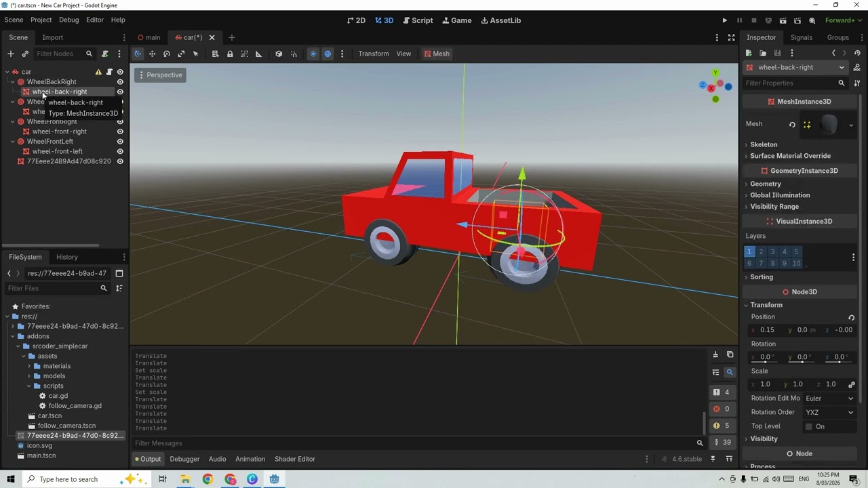Open the Debug menu

[x=68, y=20]
